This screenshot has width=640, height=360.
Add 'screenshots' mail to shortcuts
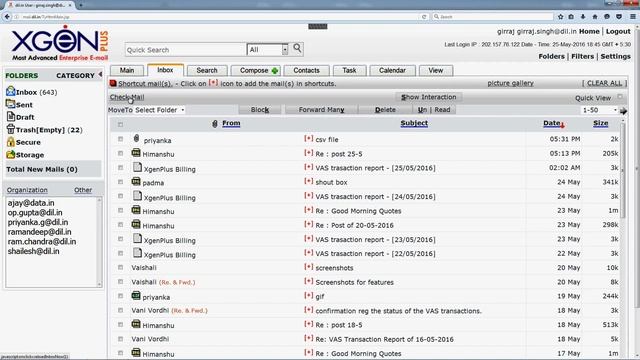pos(309,267)
